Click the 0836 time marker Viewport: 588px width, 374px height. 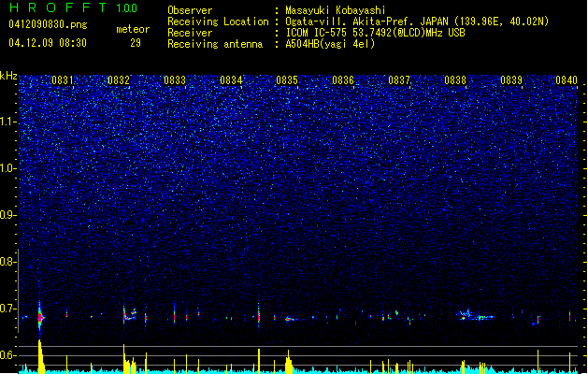coord(343,79)
